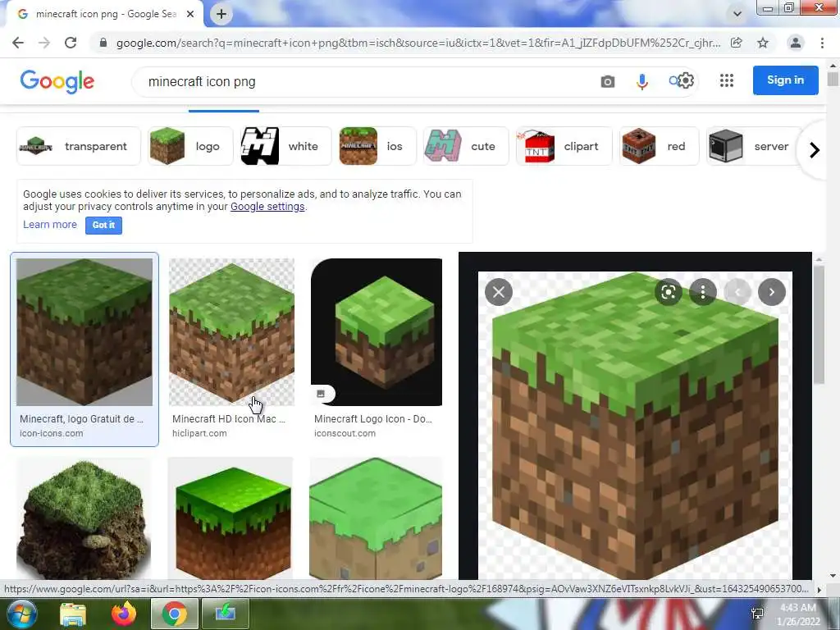840x630 pixels.
Task: Open the download app on taskbar
Action: 225,614
